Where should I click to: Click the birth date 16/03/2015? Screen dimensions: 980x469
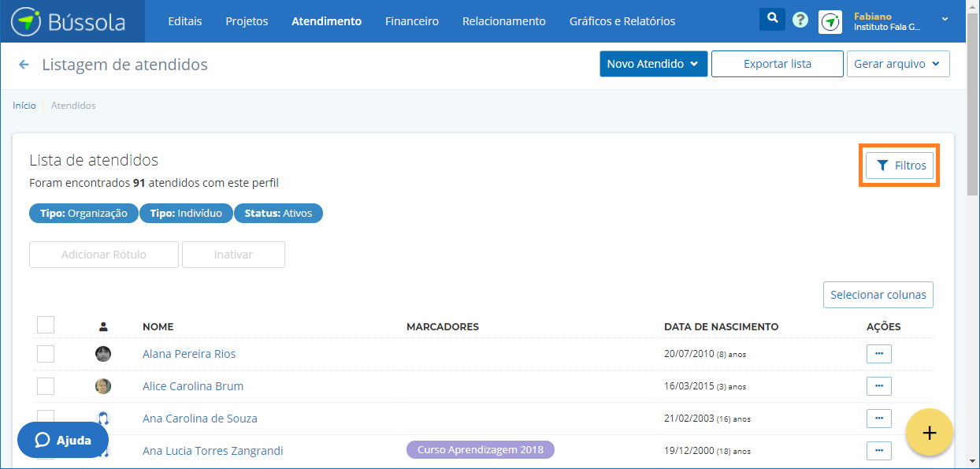pyautogui.click(x=689, y=386)
